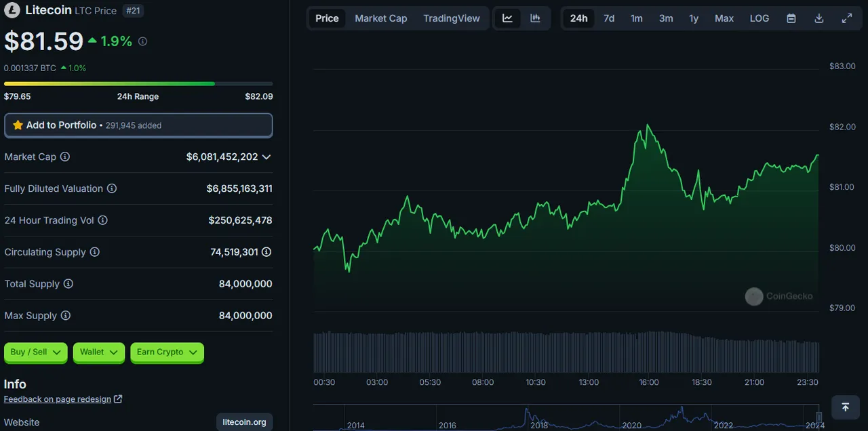Click the volume bars under chart
868x431 pixels.
566,352
